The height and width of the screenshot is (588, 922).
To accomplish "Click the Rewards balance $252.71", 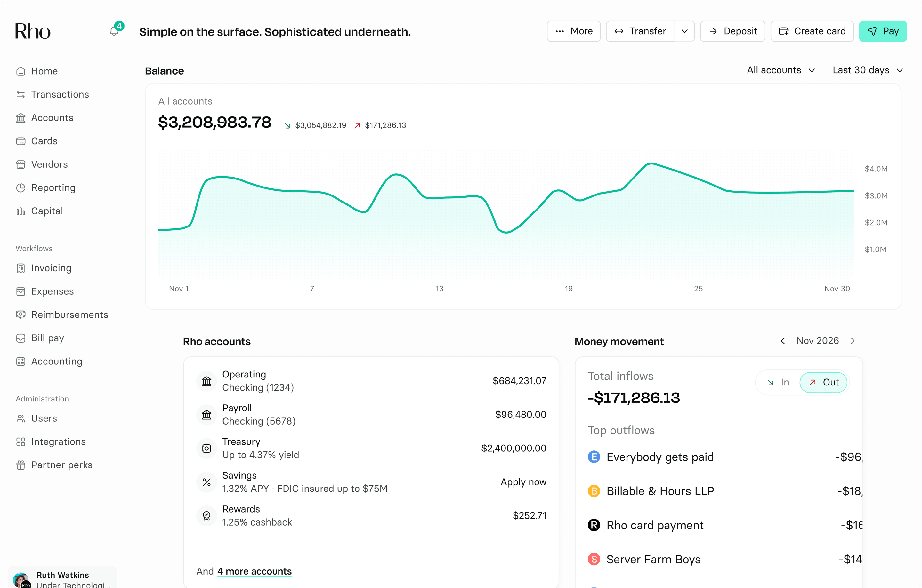I will click(x=530, y=516).
